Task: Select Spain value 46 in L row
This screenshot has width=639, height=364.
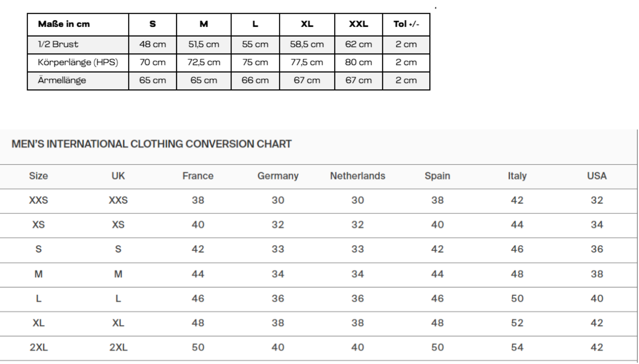Action: (437, 299)
